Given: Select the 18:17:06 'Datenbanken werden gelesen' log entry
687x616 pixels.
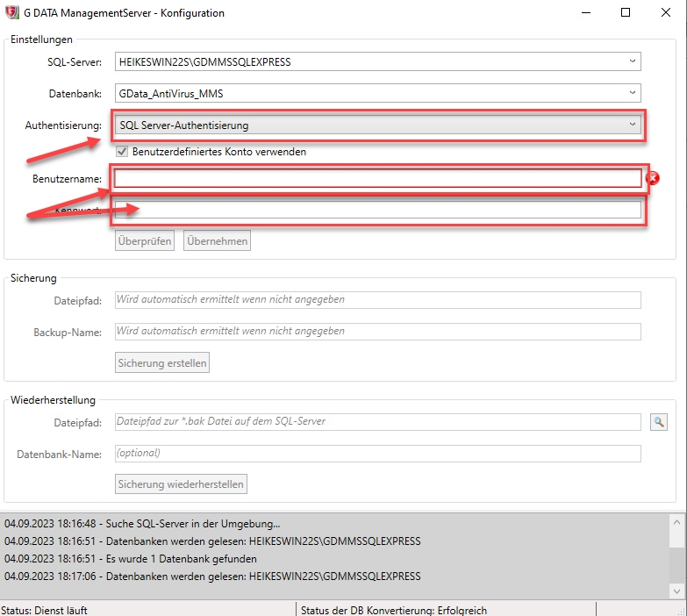Looking at the screenshot, I should [212, 577].
